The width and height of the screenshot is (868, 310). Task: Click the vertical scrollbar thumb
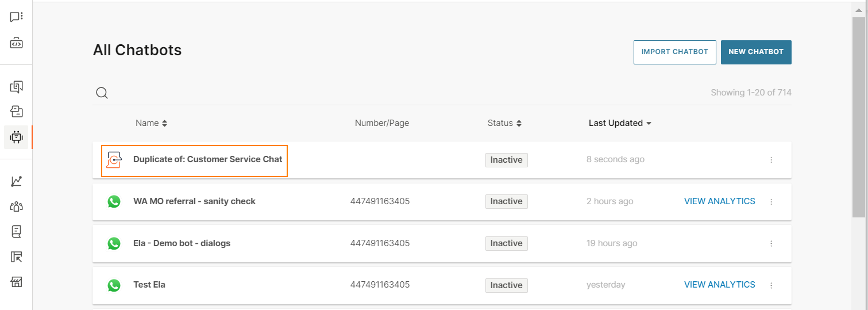[858, 118]
